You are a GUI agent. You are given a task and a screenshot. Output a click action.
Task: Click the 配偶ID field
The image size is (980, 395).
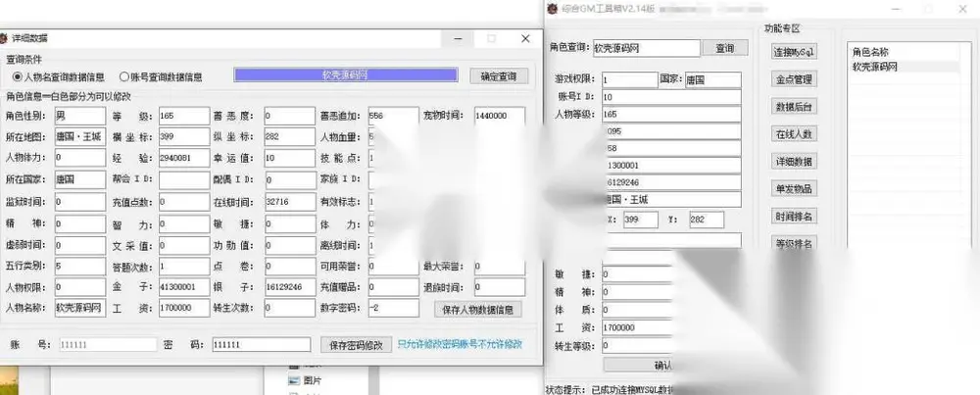click(x=289, y=180)
